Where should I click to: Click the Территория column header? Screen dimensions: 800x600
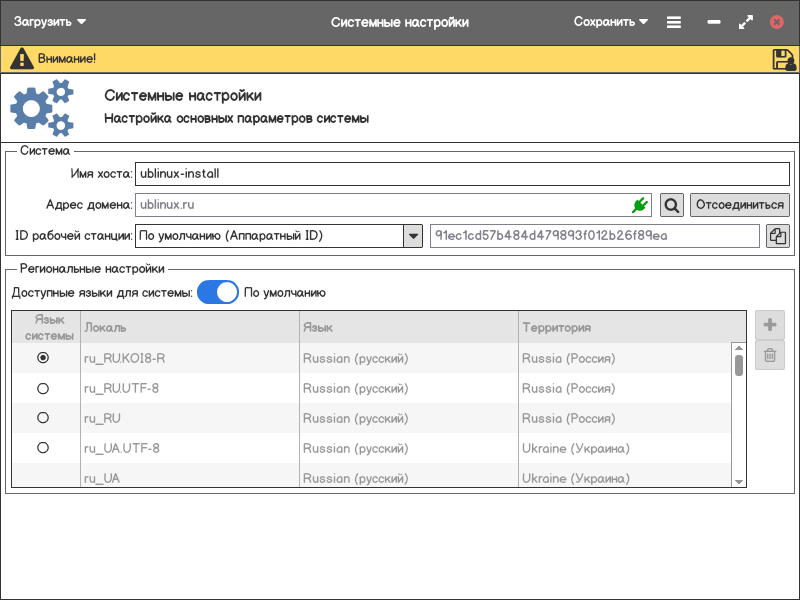[x=630, y=327]
